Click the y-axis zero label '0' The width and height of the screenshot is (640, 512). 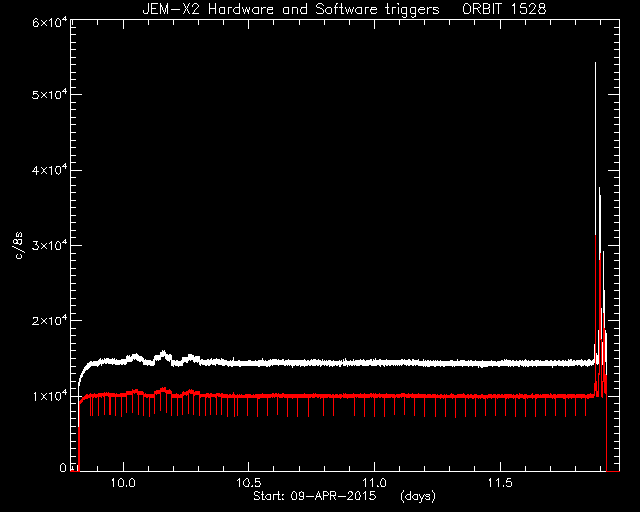click(63, 467)
